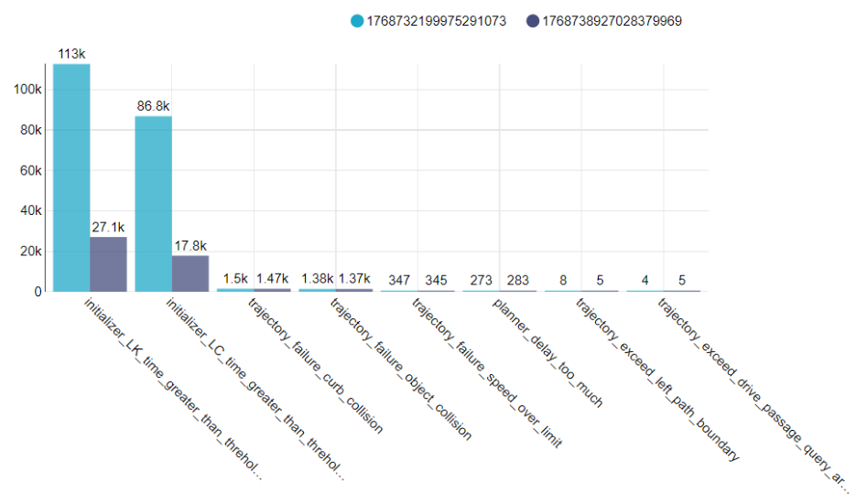867x504 pixels.
Task: Click the 1.47k data label
Action: pyautogui.click(x=273, y=278)
